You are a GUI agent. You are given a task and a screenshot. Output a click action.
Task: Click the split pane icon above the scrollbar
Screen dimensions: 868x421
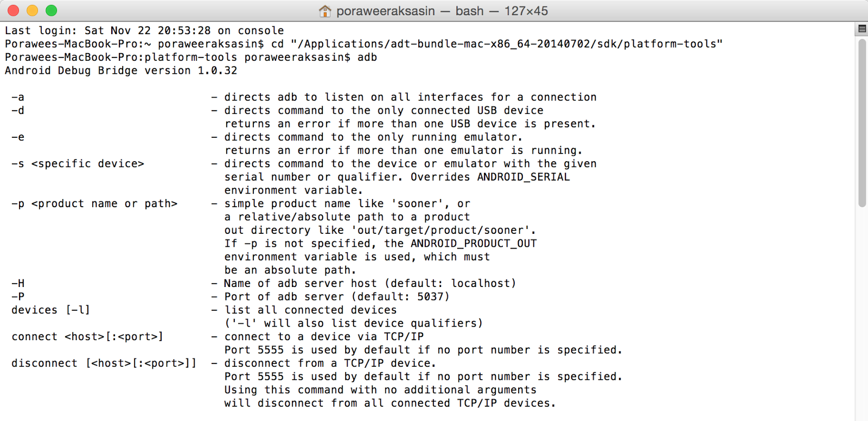pyautogui.click(x=861, y=29)
